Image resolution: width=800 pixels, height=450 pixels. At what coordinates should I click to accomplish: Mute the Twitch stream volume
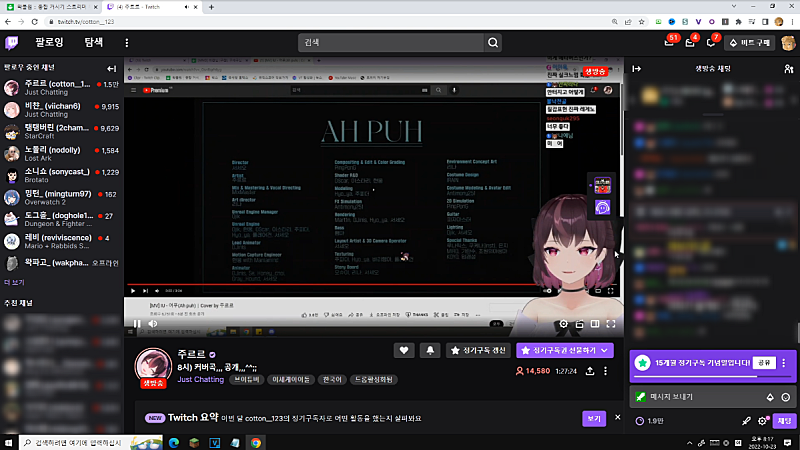(153, 323)
